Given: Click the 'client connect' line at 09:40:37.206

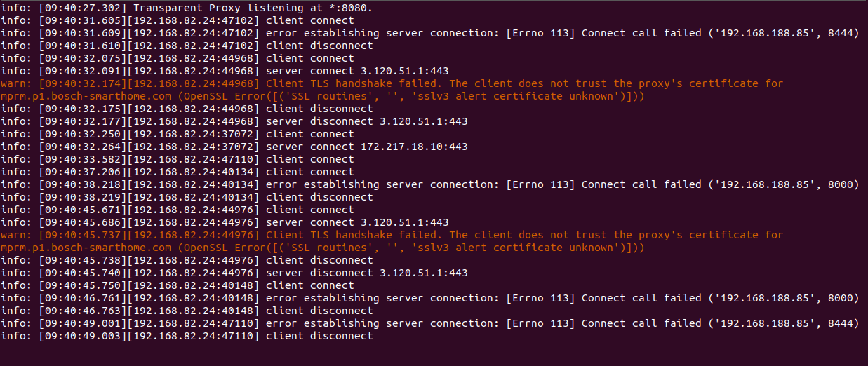Looking at the screenshot, I should (x=178, y=172).
